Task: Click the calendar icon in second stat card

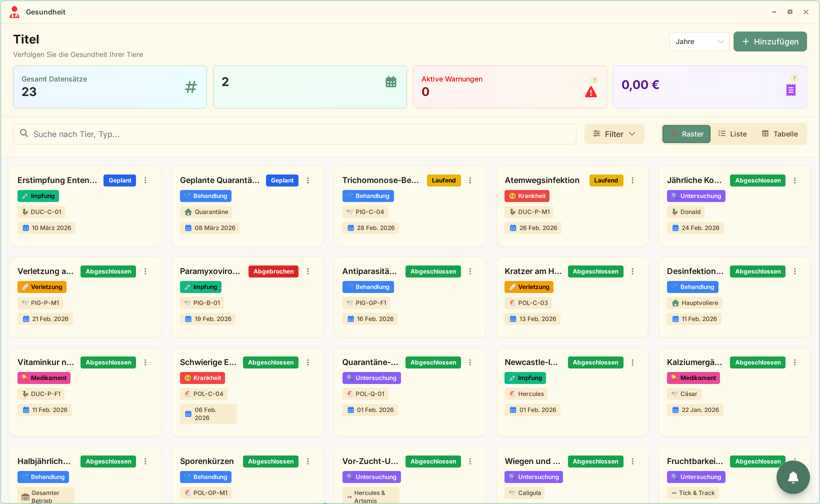Action: click(391, 82)
